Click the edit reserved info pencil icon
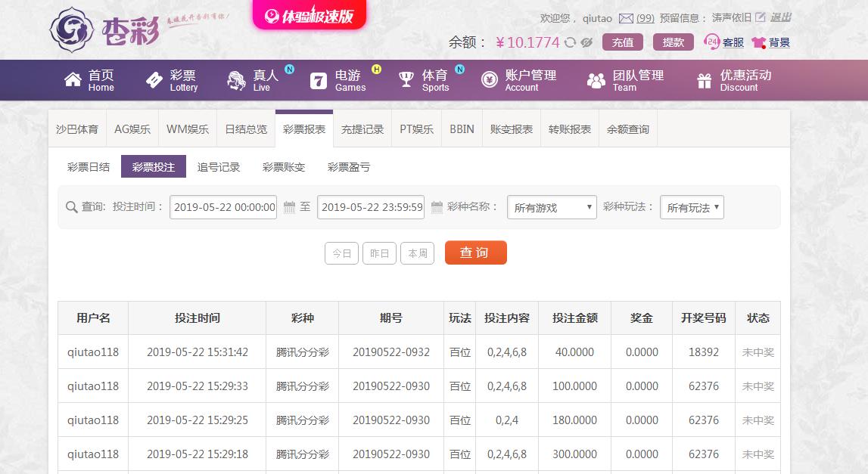 761,17
